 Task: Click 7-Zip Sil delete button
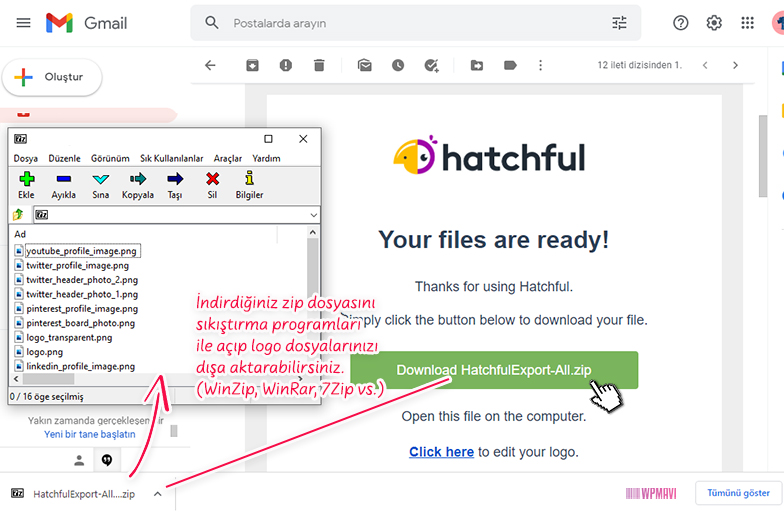click(212, 185)
